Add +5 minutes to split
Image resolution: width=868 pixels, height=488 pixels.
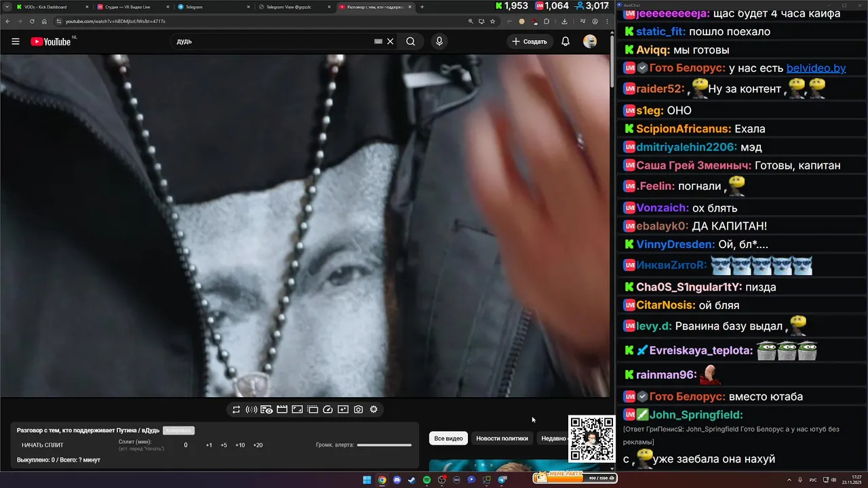[x=224, y=445]
